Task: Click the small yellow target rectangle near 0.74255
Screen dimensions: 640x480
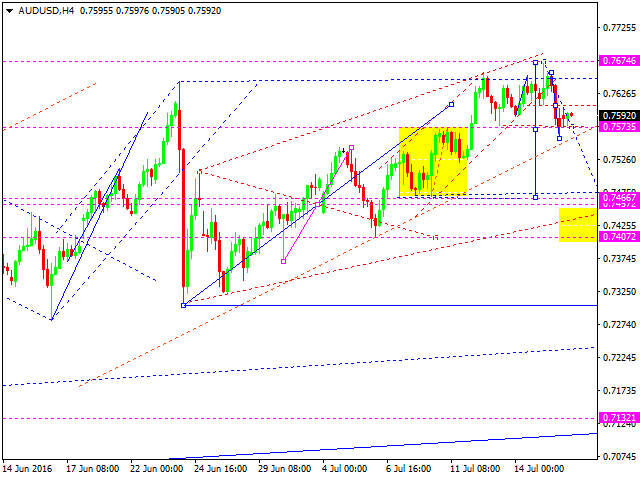Action: pyautogui.click(x=578, y=225)
